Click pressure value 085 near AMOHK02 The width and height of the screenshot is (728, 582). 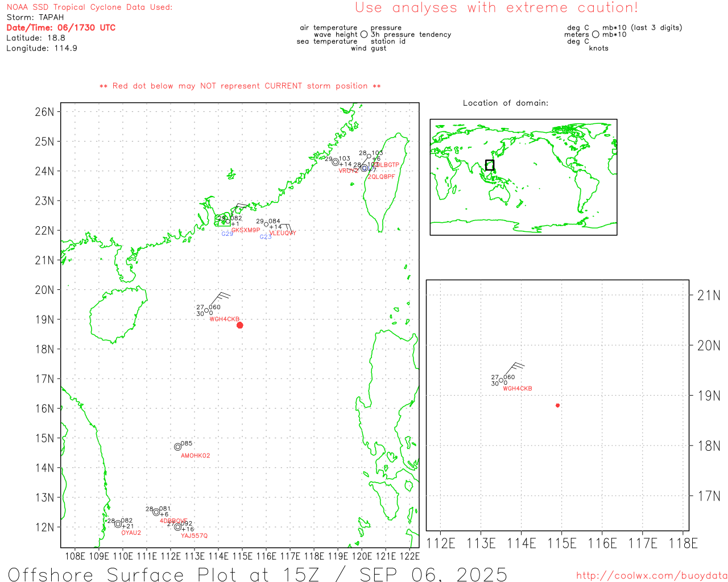(x=187, y=443)
